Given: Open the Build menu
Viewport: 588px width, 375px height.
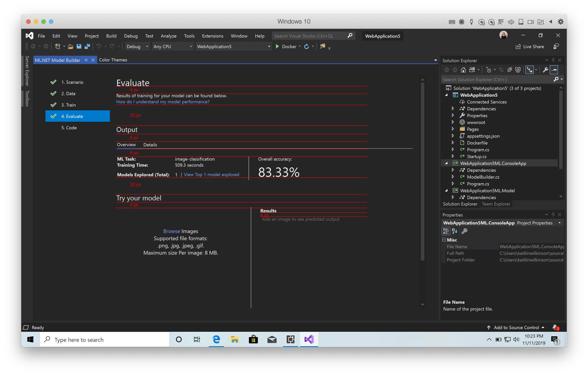Looking at the screenshot, I should click(x=111, y=36).
